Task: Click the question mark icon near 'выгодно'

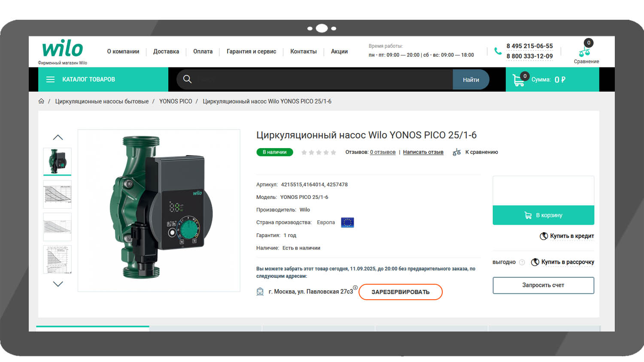Action: (x=522, y=262)
